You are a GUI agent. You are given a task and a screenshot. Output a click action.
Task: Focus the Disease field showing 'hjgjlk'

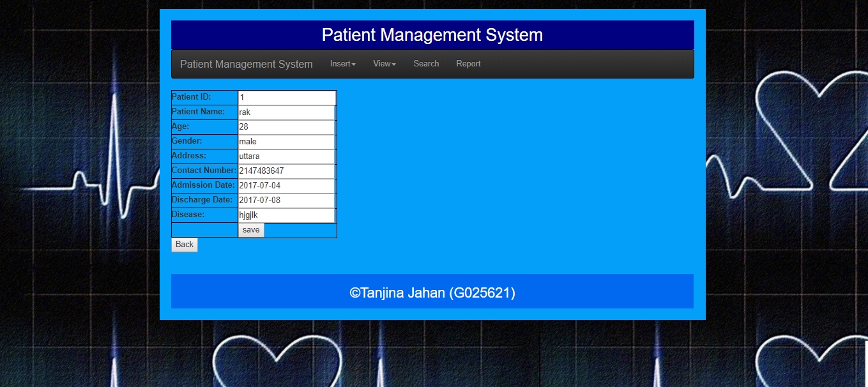[286, 215]
